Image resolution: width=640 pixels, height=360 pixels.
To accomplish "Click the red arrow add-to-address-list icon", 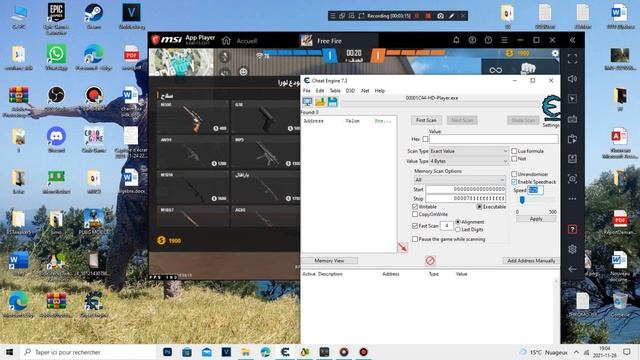I will tap(403, 247).
